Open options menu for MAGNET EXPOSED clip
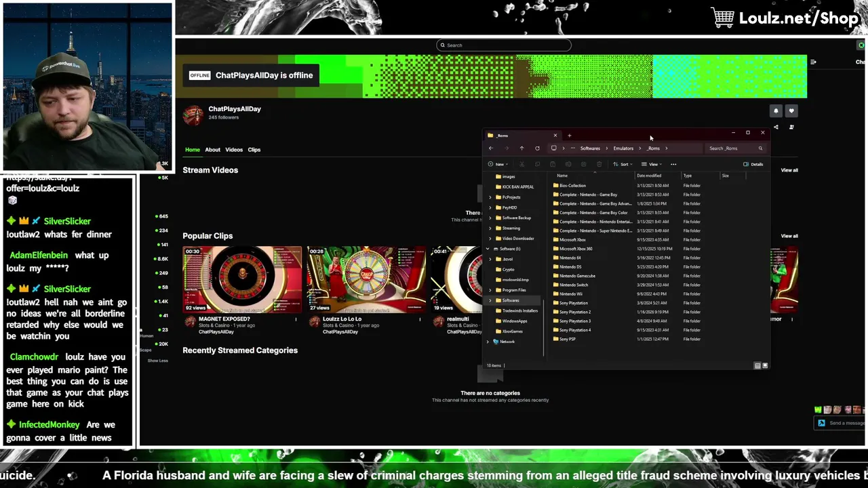The image size is (868, 488). [x=296, y=319]
